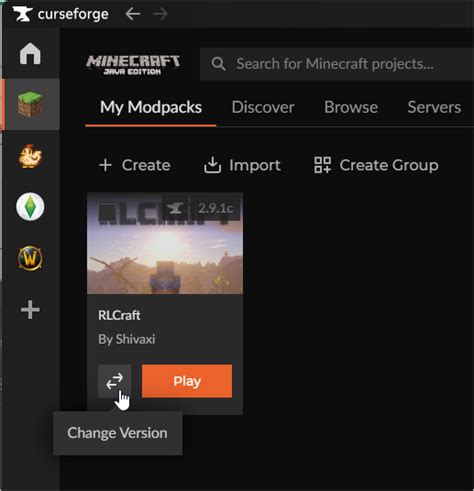Open The Sims 4 plumbob game icon
The width and height of the screenshot is (474, 491).
pyautogui.click(x=30, y=207)
